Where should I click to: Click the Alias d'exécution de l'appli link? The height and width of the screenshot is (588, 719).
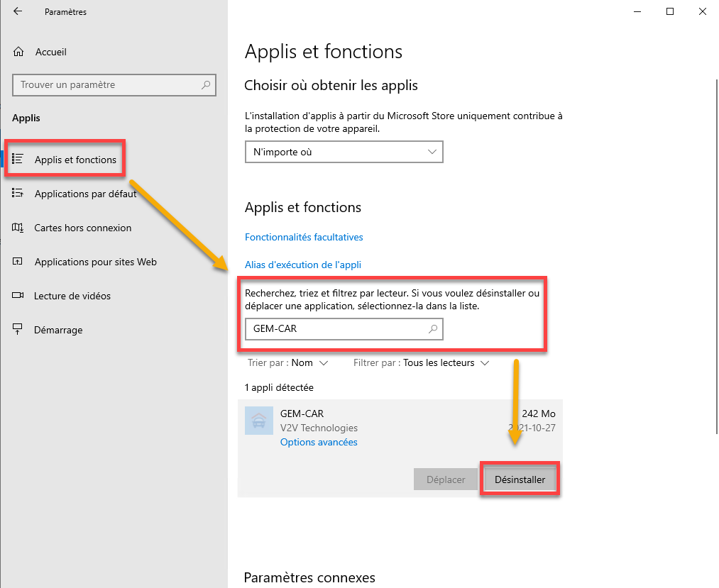pyautogui.click(x=303, y=265)
